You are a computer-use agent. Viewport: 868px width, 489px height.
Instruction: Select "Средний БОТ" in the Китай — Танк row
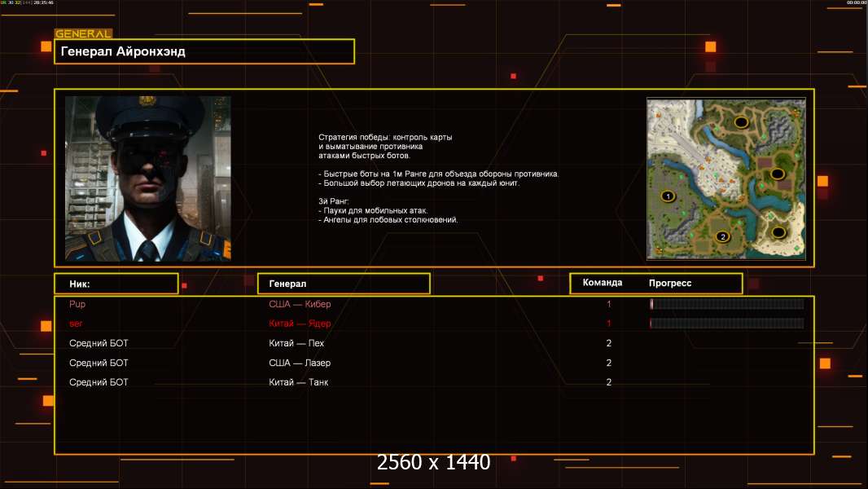tap(99, 382)
